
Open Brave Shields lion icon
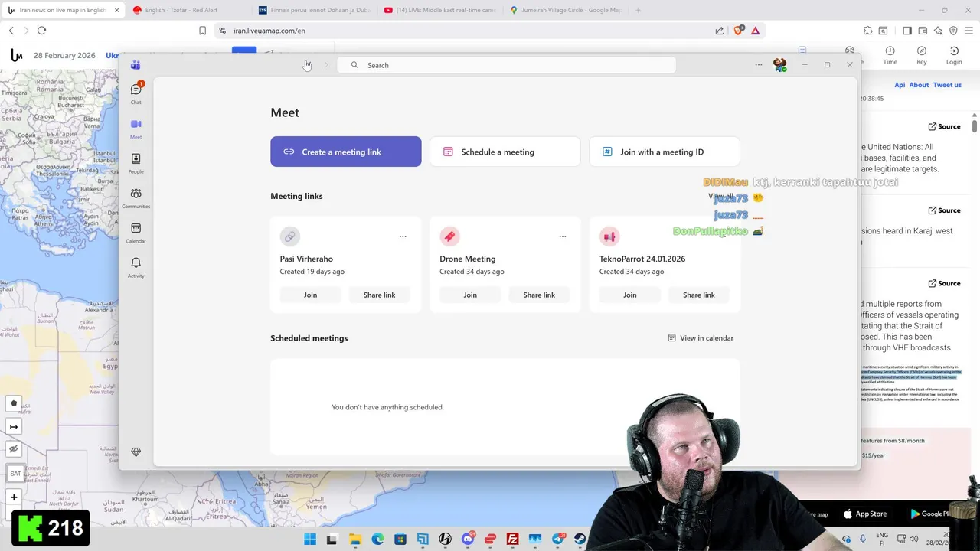pos(739,31)
